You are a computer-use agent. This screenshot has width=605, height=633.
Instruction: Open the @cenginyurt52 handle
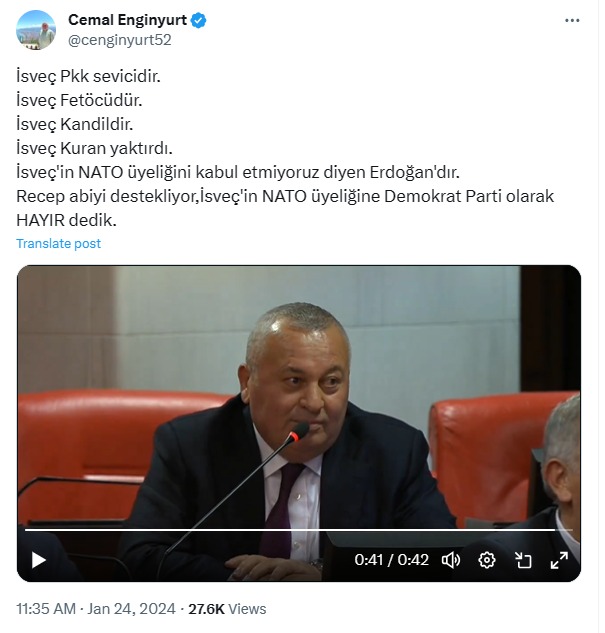(120, 40)
